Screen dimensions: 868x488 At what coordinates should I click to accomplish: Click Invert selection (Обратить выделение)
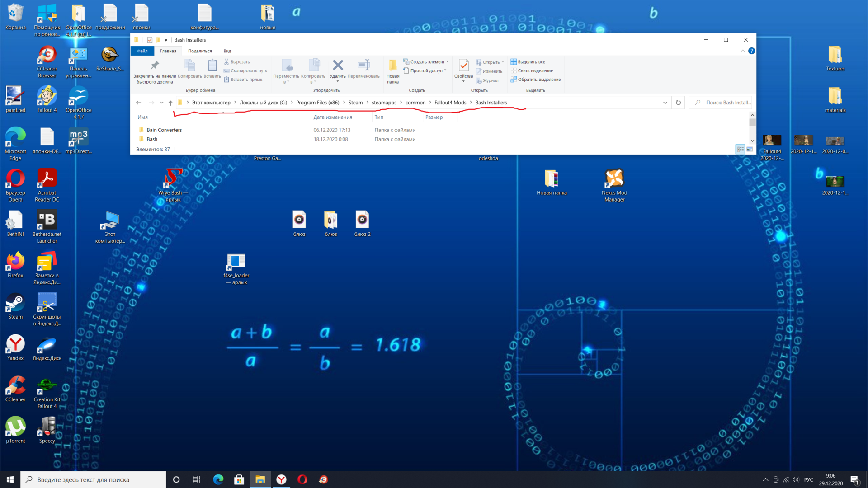[535, 80]
